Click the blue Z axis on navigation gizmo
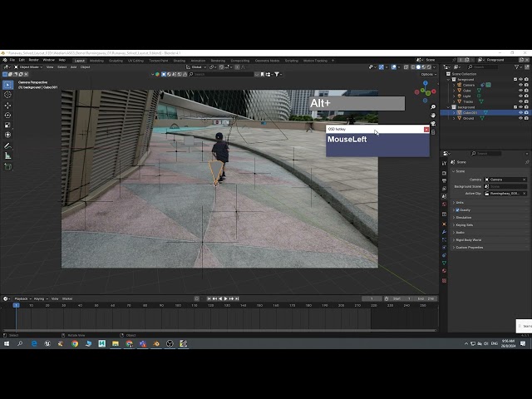Screen dimensions: 532x399 click(x=426, y=83)
